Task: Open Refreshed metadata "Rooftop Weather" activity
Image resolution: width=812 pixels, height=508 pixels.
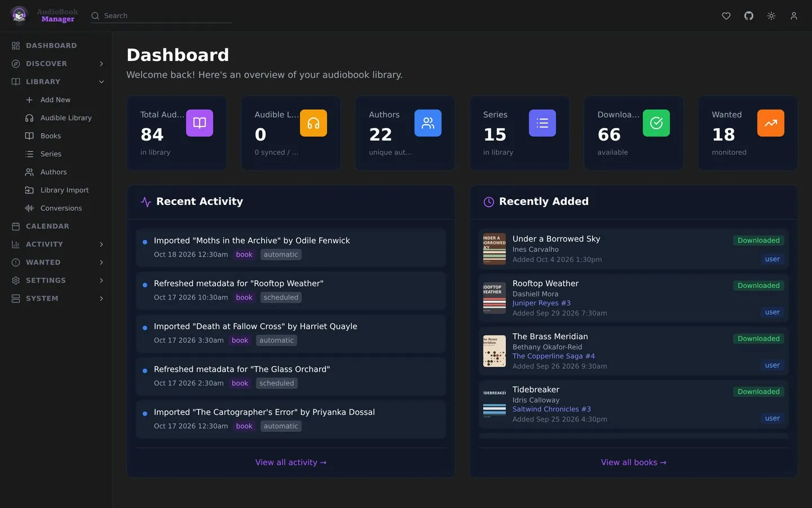Action: click(x=291, y=291)
